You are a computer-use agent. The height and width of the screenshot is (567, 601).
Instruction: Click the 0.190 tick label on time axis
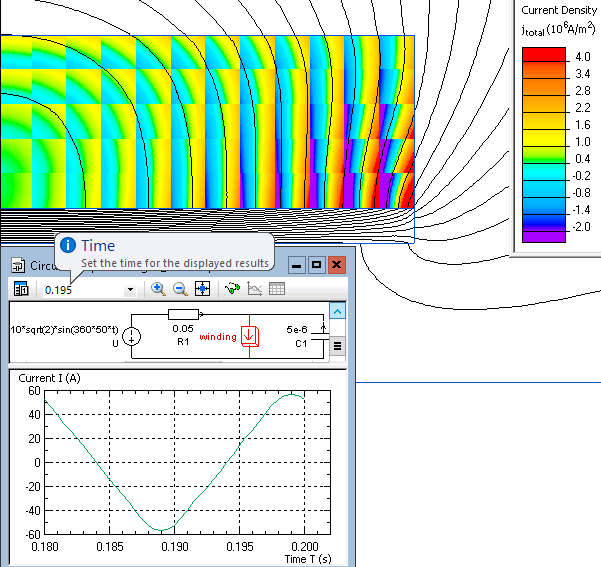(175, 546)
